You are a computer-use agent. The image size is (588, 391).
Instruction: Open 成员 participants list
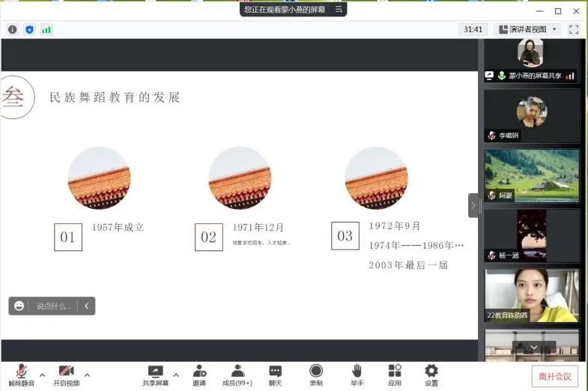237,375
